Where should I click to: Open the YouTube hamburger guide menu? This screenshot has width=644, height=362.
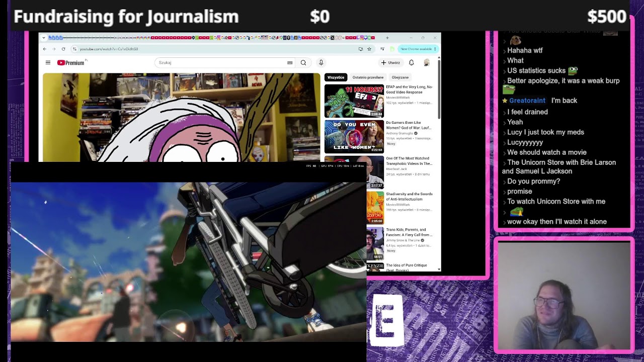click(x=48, y=63)
